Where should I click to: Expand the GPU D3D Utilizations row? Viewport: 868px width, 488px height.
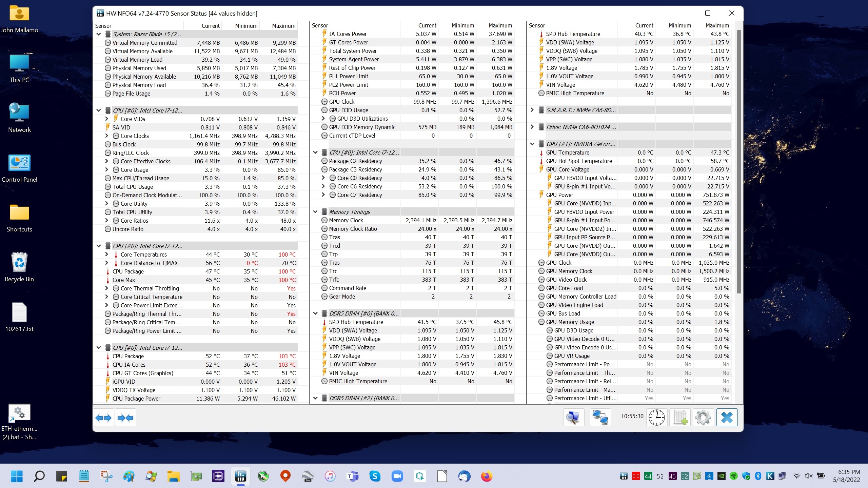323,119
